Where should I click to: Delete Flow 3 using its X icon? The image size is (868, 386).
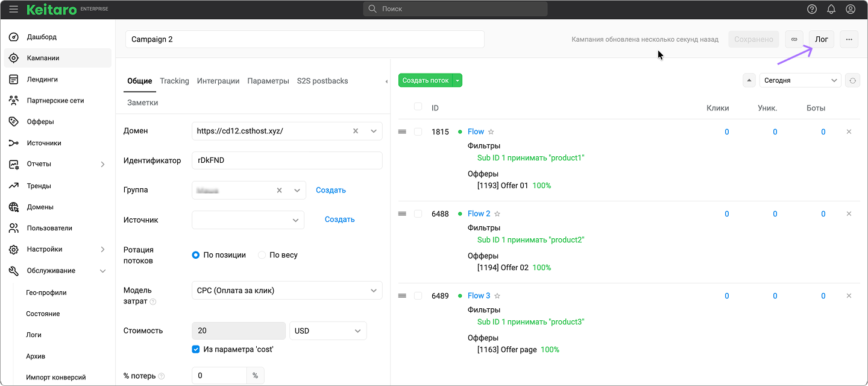(x=849, y=296)
